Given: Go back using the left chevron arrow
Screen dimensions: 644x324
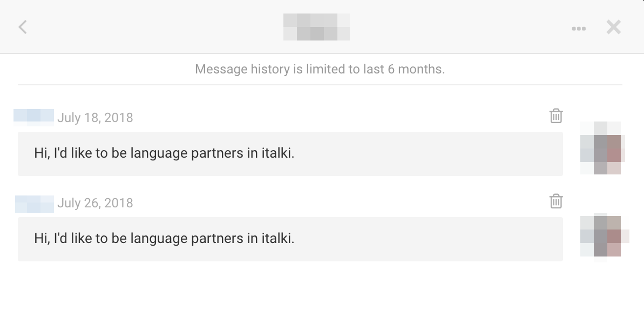Looking at the screenshot, I should pos(23,27).
